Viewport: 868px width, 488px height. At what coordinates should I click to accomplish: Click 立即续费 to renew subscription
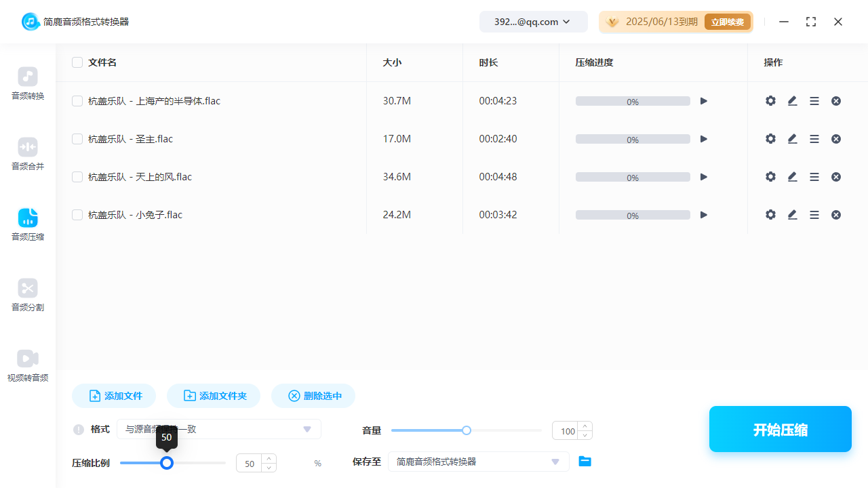727,21
